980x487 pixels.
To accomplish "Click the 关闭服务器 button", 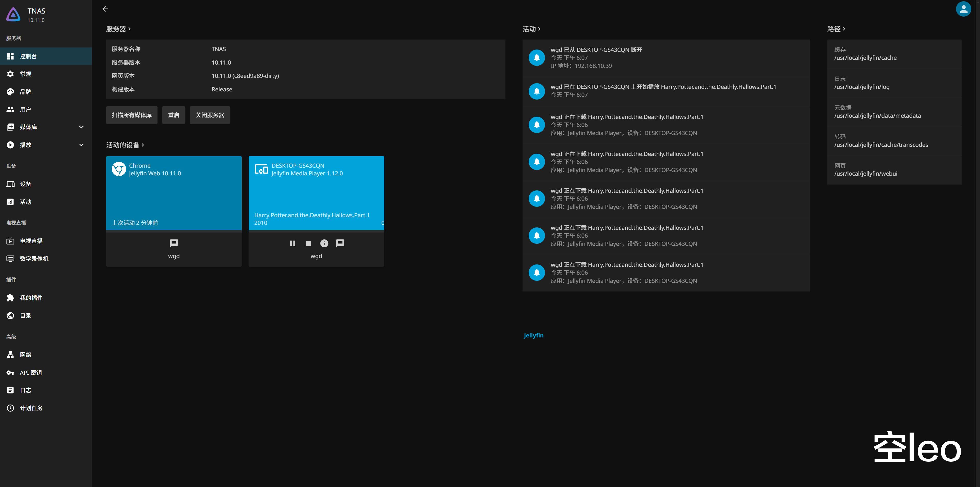I will (x=210, y=115).
